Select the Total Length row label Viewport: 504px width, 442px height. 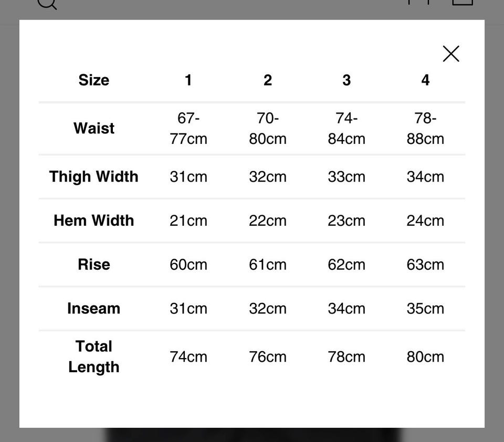pos(94,356)
